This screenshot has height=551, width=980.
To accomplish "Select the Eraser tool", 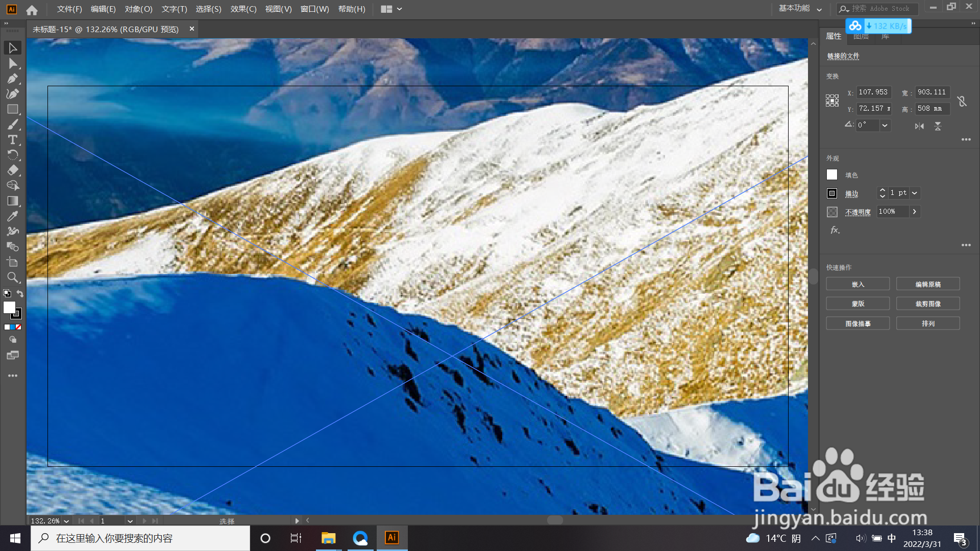I will coord(13,170).
